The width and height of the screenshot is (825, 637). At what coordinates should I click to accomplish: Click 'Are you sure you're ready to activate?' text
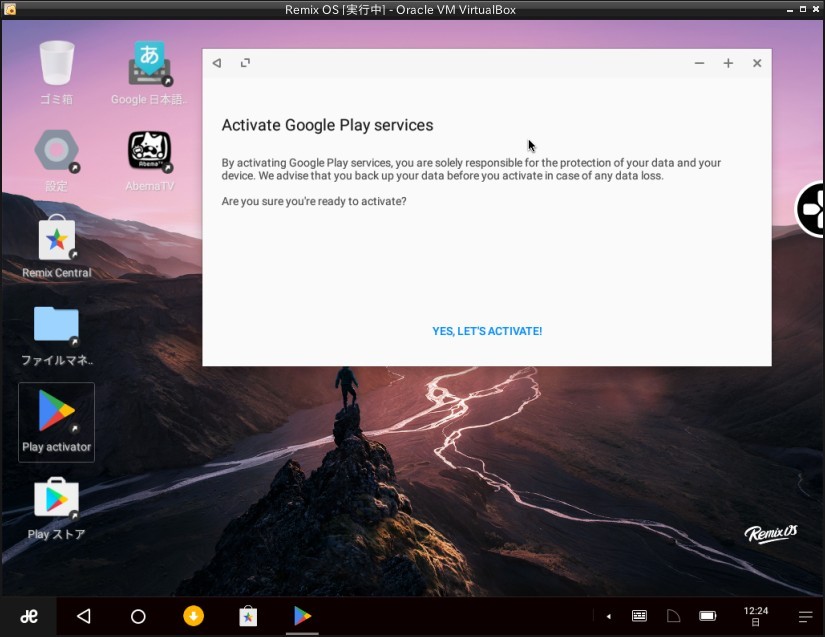click(314, 201)
